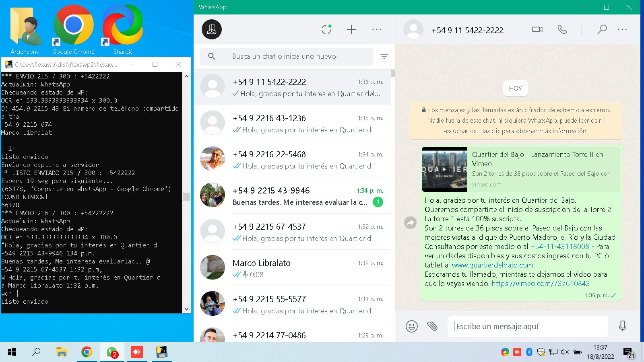The width and height of the screenshot is (644, 362).
Task: Switch to Chrome in taskbar
Action: [x=87, y=352]
